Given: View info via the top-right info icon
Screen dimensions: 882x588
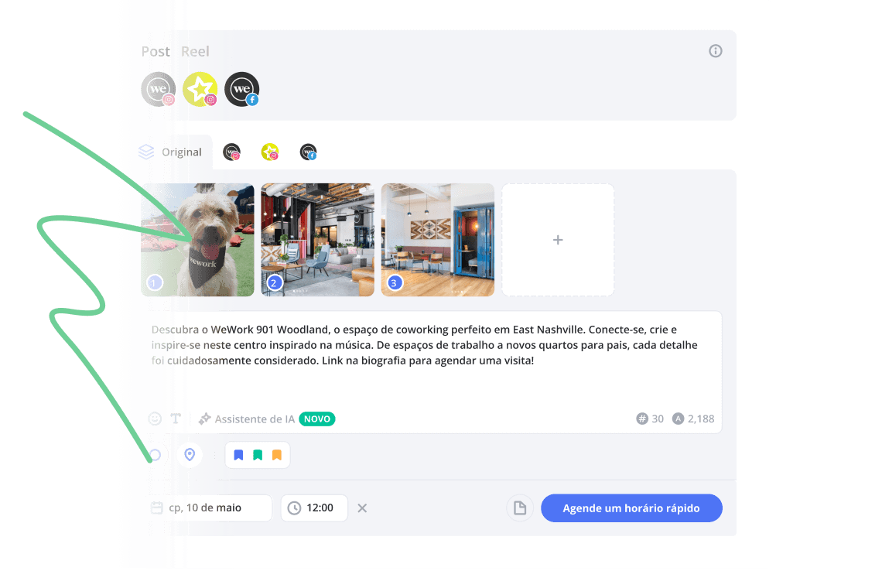Looking at the screenshot, I should click(x=715, y=50).
